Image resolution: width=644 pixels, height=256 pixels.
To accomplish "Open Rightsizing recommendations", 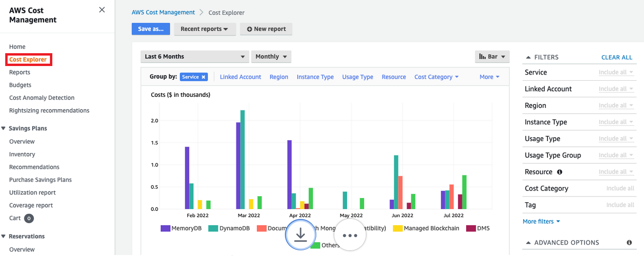I will pyautogui.click(x=49, y=111).
